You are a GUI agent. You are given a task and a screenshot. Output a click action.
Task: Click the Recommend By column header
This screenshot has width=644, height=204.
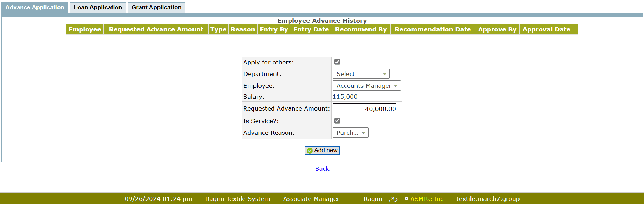[x=361, y=29]
